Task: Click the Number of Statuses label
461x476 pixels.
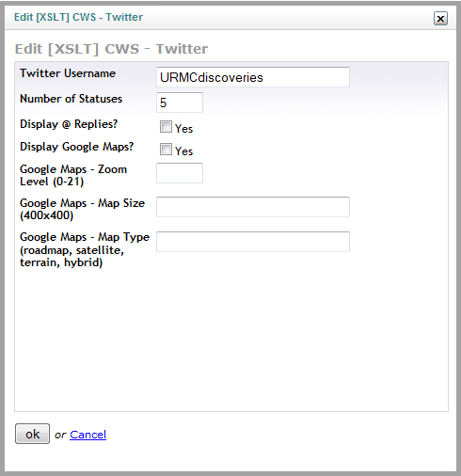Action: (71, 99)
